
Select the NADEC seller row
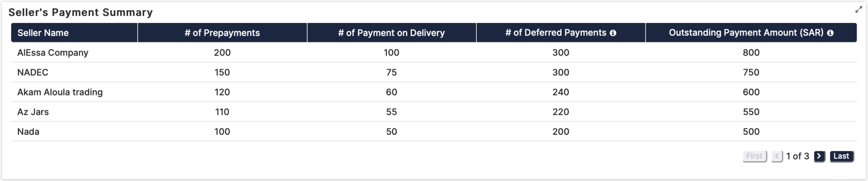pyautogui.click(x=33, y=72)
